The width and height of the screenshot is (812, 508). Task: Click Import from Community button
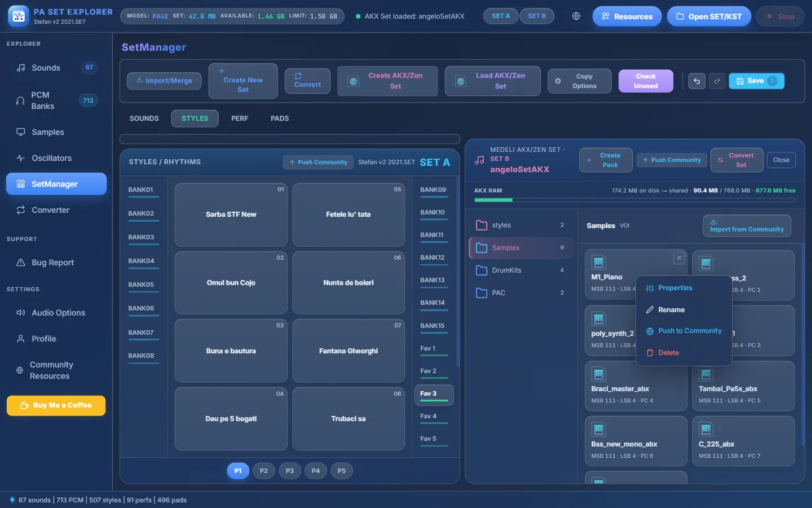747,226
